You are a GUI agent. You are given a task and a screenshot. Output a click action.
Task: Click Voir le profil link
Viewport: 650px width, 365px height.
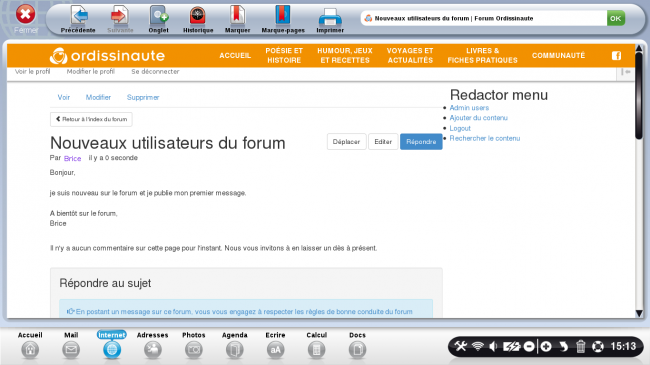[32, 72]
